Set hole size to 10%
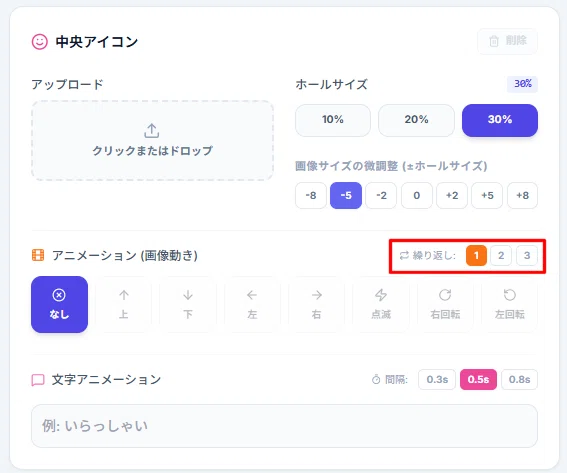The height and width of the screenshot is (473, 567). (333, 120)
